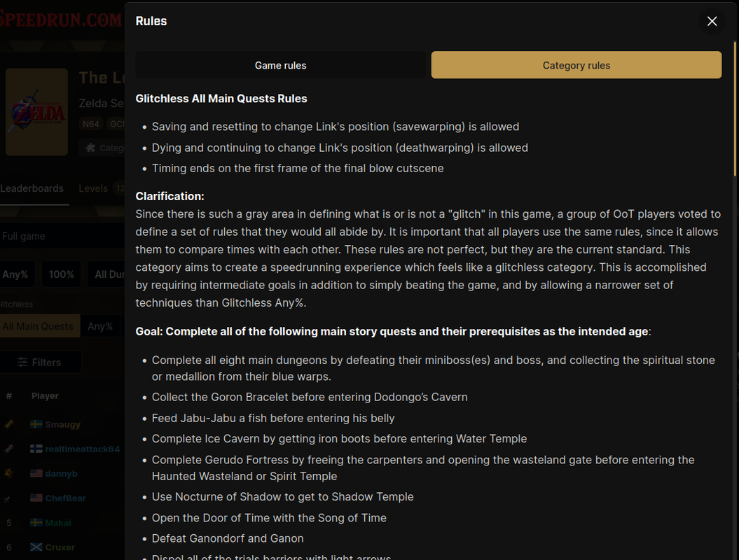Screen dimensions: 739x560
Task: Click the Sweden flag next to Smaugy
Action: coord(36,424)
